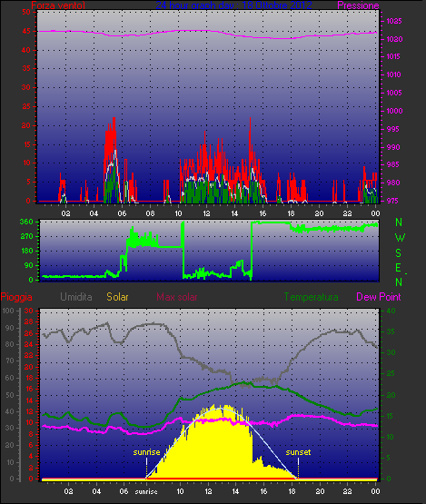Click the 'Forza vento' wind label
This screenshot has height=504, width=426.
pos(58,5)
